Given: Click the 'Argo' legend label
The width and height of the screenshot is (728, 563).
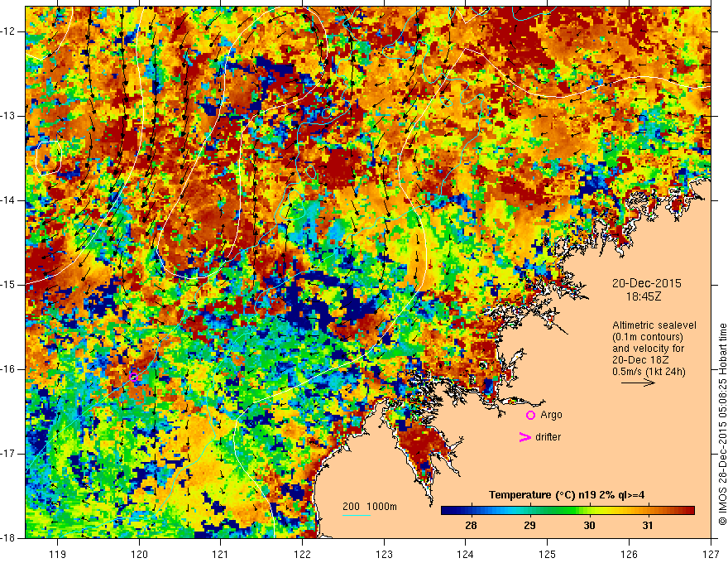Looking at the screenshot, I should coord(551,415).
